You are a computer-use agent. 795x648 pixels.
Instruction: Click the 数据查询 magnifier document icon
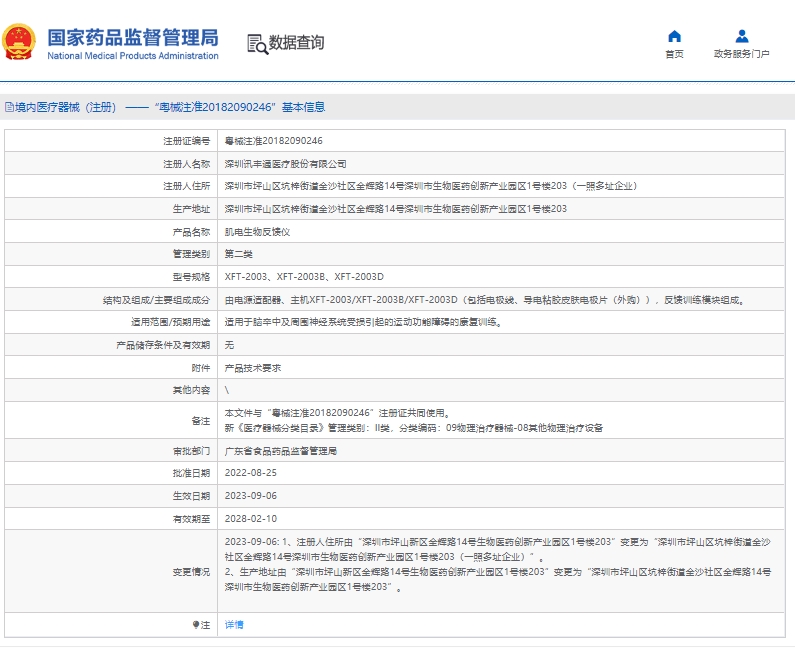click(x=258, y=44)
